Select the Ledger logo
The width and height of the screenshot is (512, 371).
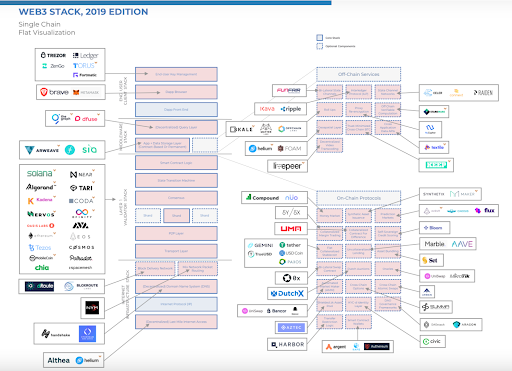pyautogui.click(x=86, y=55)
